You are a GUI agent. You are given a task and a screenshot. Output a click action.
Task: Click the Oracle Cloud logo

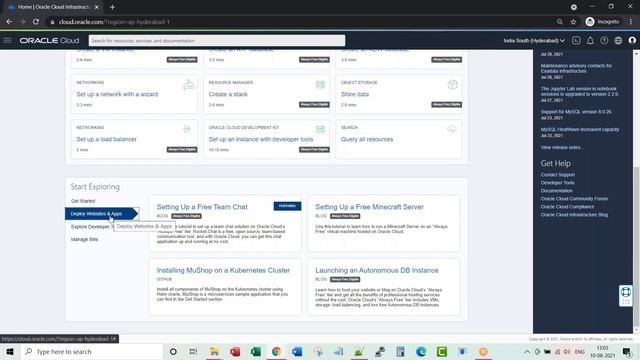[x=49, y=40]
